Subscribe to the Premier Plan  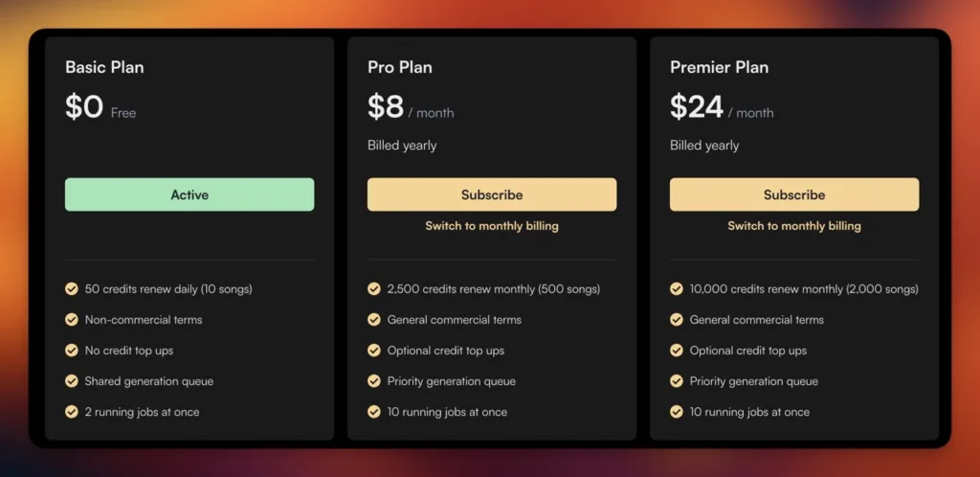pos(794,194)
